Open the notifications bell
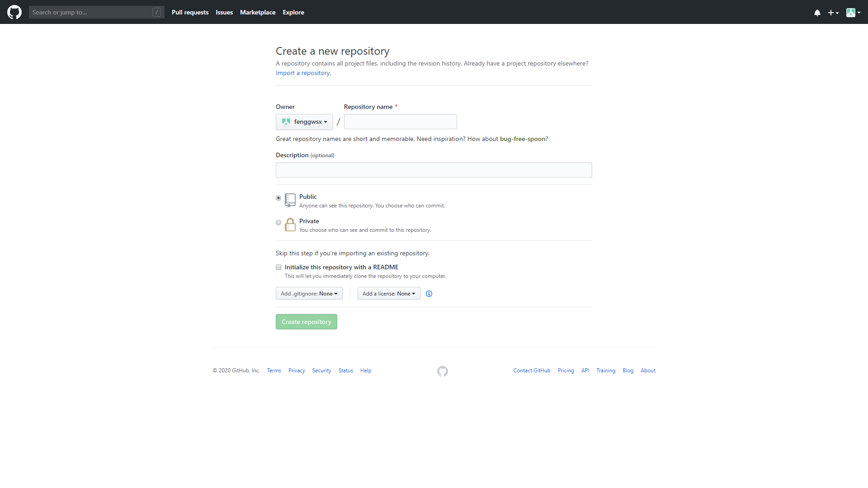868x488 pixels. click(x=817, y=13)
